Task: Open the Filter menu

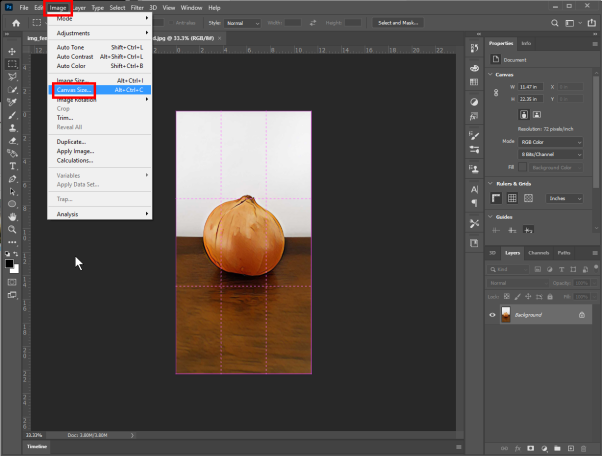Action: [137, 8]
